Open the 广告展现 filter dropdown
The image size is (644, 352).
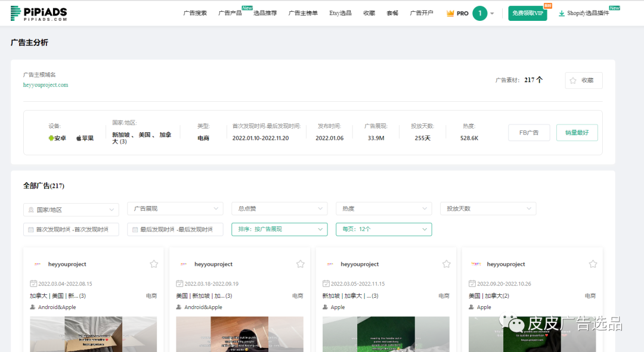click(x=175, y=208)
